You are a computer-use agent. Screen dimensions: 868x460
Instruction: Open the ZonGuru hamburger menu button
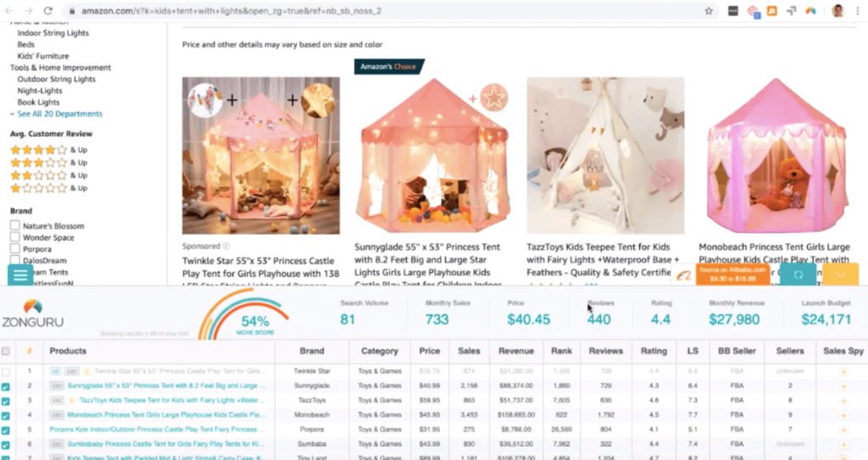pyautogui.click(x=20, y=274)
